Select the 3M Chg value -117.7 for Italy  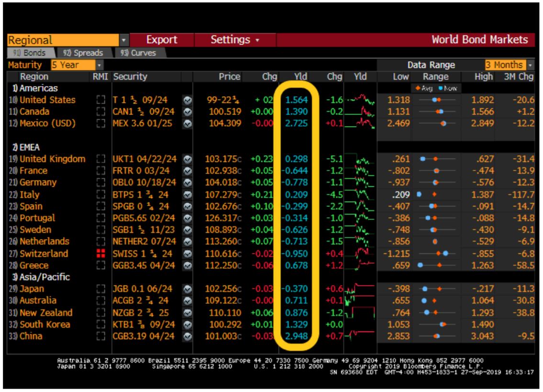coord(521,195)
